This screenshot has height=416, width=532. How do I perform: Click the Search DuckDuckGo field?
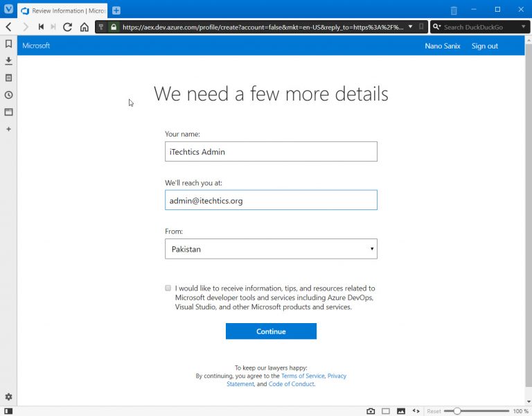coord(480,27)
